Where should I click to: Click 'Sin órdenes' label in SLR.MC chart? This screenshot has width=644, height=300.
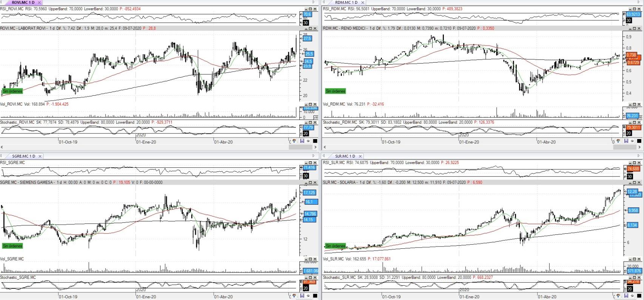[336, 246]
